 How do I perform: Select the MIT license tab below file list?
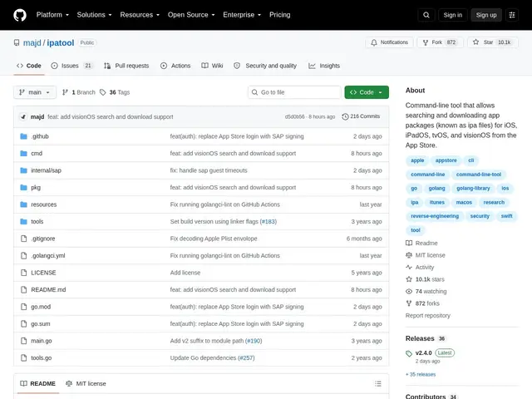click(86, 384)
